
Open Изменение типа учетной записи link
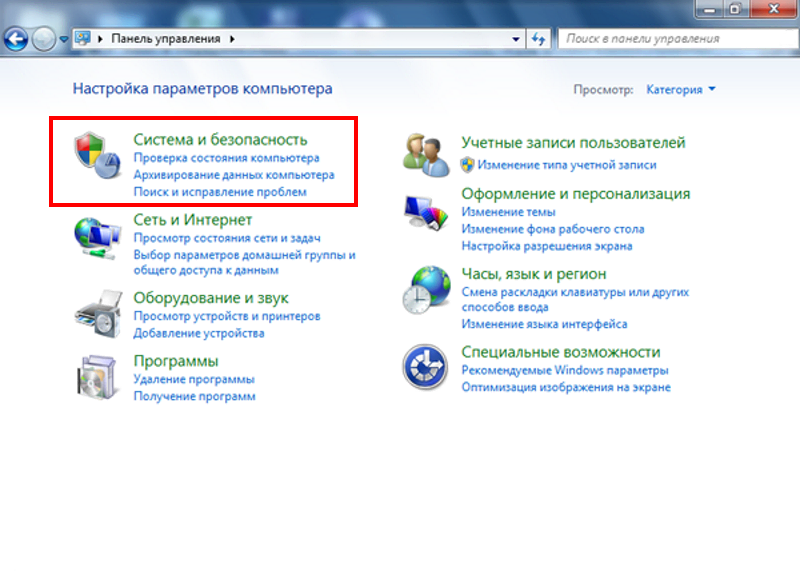(x=567, y=165)
